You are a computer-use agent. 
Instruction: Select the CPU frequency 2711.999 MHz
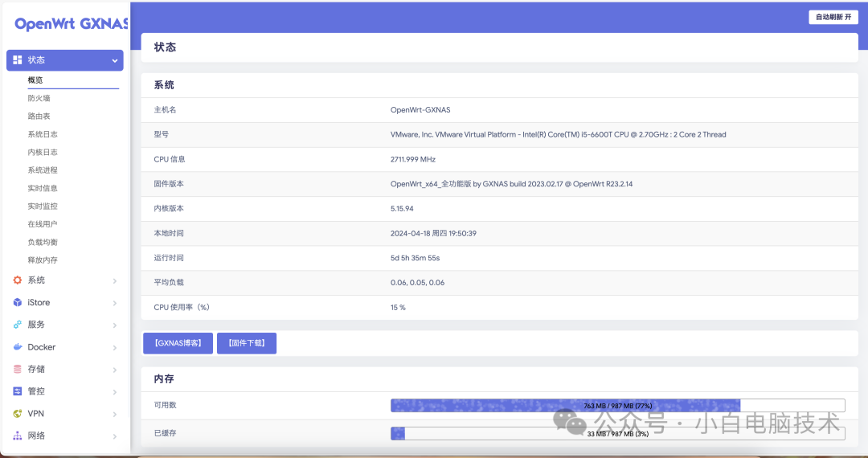[x=413, y=159]
